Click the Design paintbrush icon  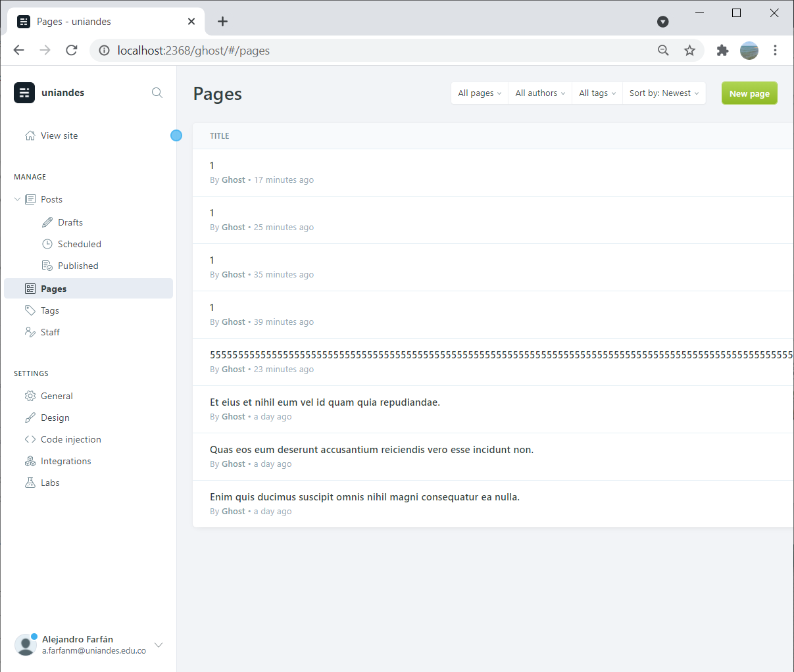pyautogui.click(x=30, y=418)
